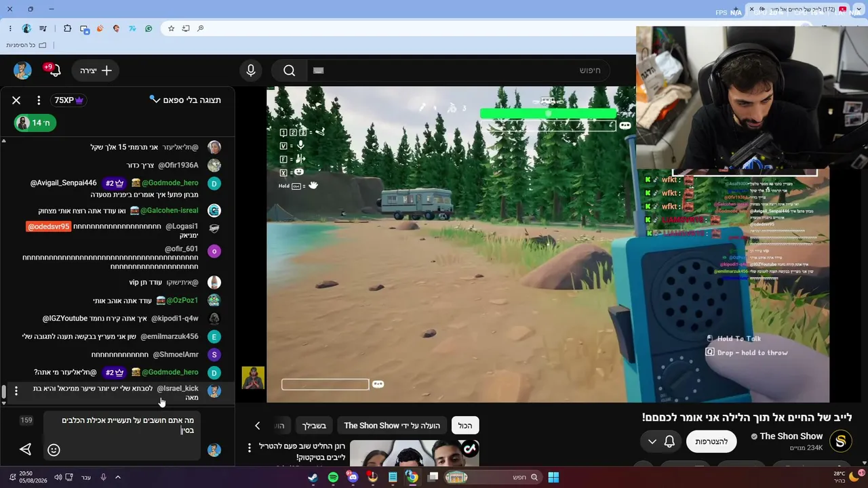
Task: Open Discord from the taskbar
Action: coord(353,478)
